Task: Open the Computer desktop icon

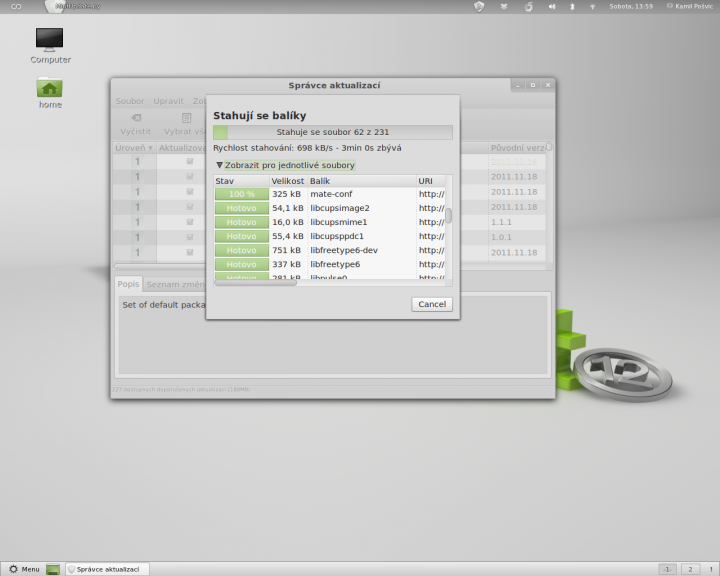Action: coord(50,45)
